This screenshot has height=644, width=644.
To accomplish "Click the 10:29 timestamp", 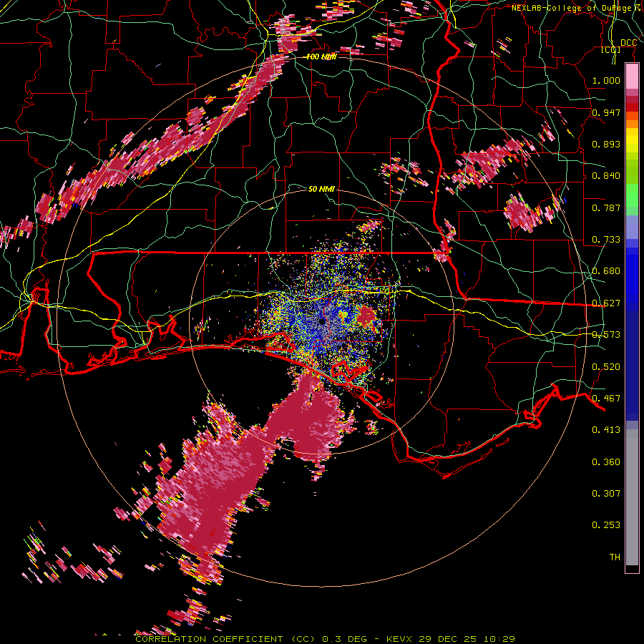I will point(499,639).
